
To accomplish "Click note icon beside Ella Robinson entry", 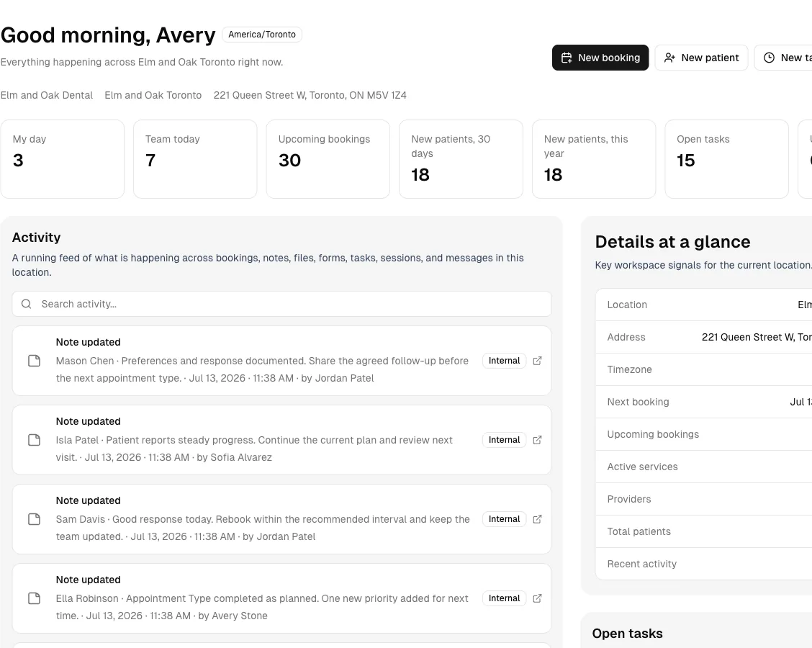I will pos(34,598).
